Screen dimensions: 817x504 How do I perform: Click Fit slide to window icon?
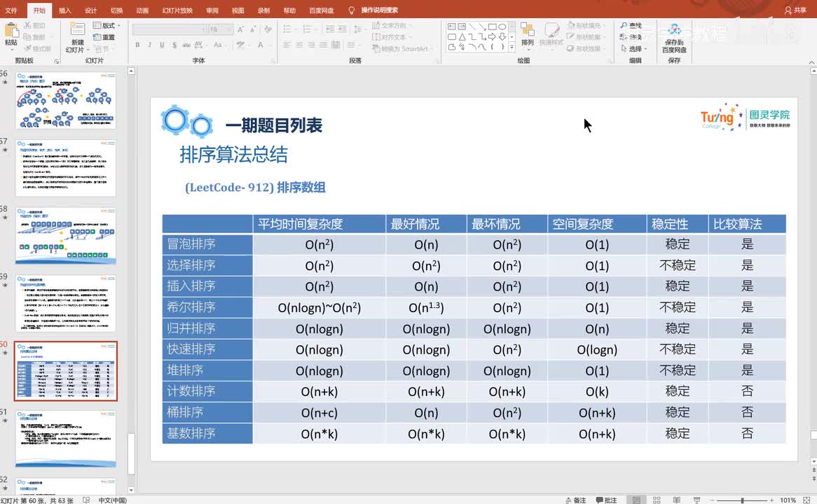tap(806, 500)
